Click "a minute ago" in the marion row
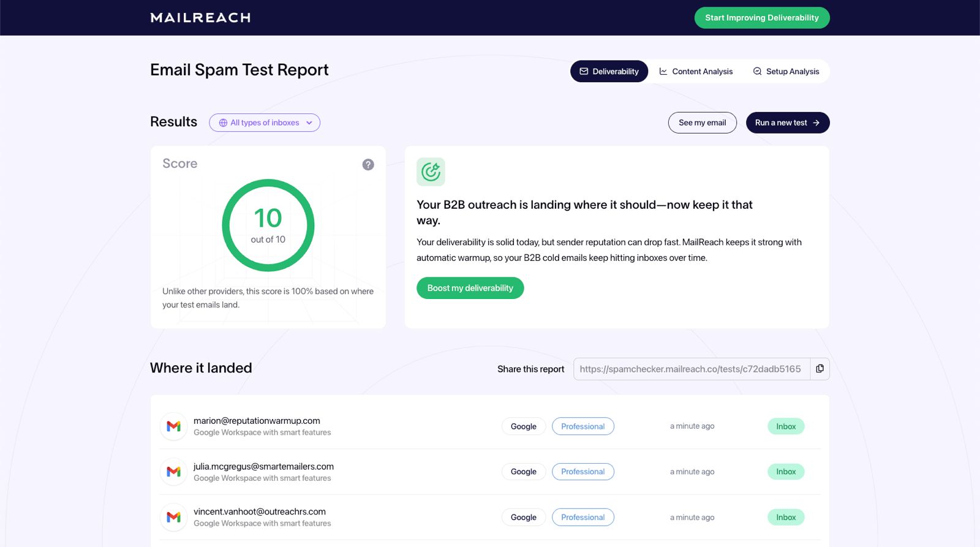980x547 pixels. tap(692, 426)
